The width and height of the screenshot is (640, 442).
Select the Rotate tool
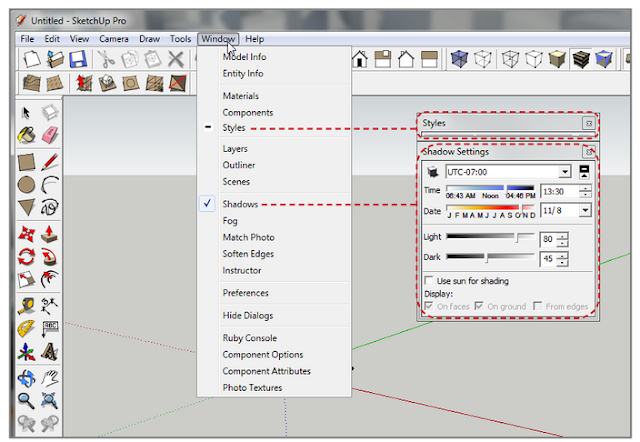pyautogui.click(x=26, y=257)
